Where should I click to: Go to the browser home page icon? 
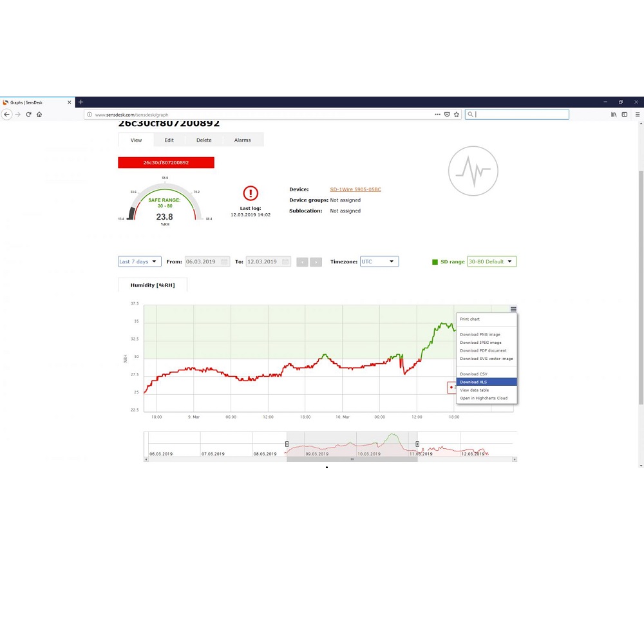39,114
